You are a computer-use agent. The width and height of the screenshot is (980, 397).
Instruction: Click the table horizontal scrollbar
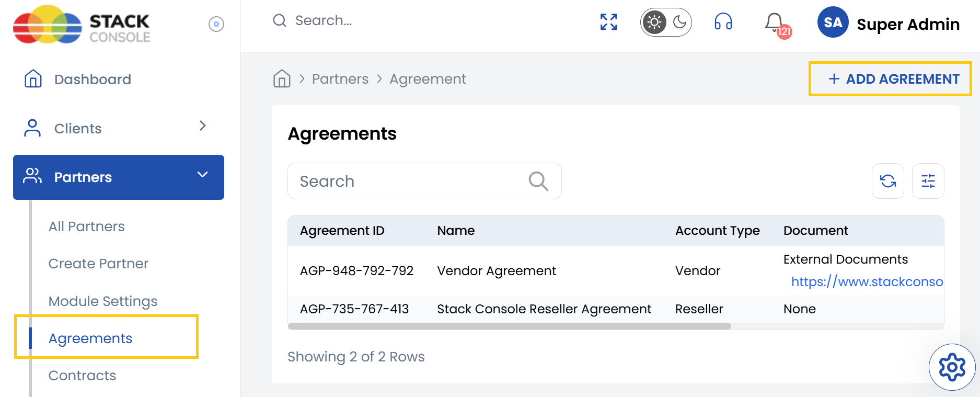click(509, 326)
